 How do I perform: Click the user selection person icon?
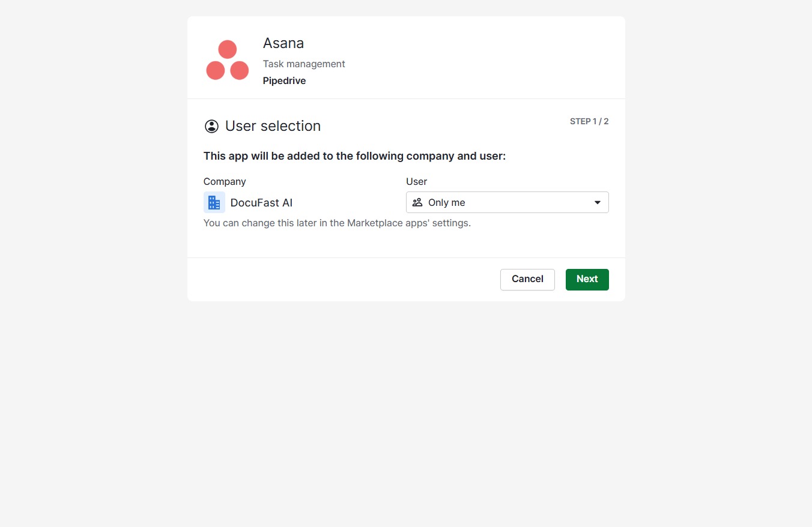tap(211, 126)
